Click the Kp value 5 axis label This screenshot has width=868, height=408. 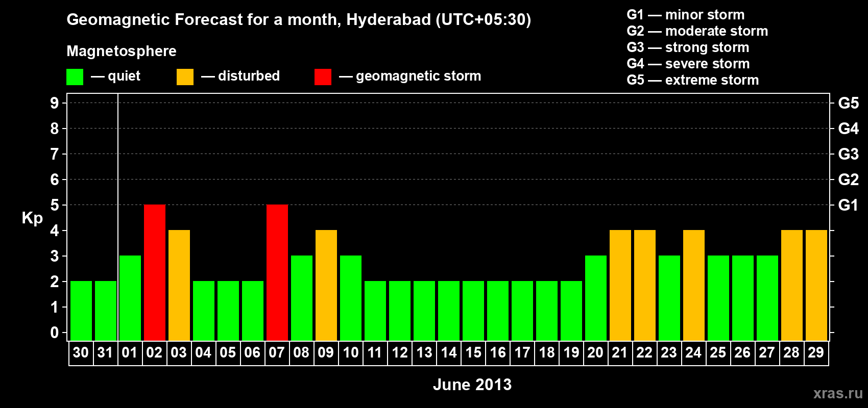coord(55,205)
